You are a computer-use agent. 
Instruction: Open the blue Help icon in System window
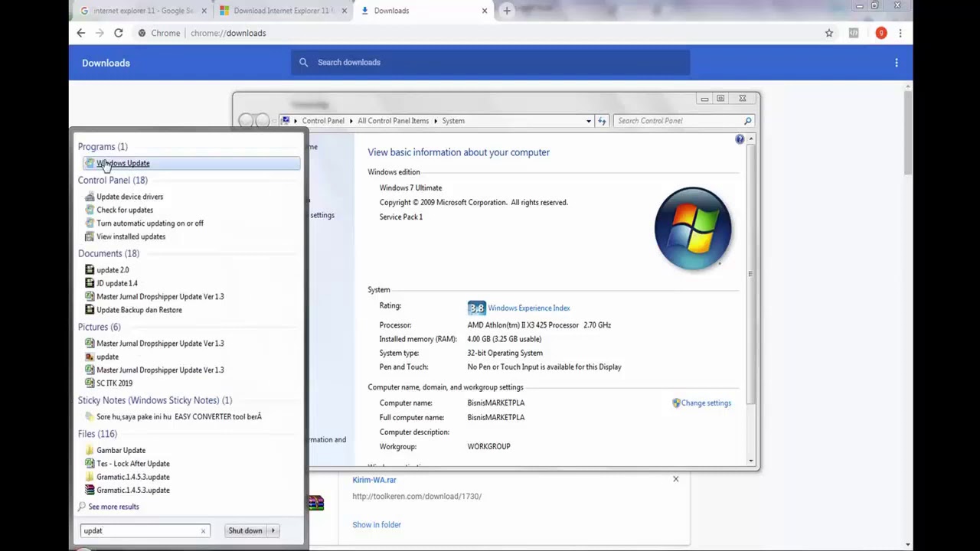click(x=740, y=139)
